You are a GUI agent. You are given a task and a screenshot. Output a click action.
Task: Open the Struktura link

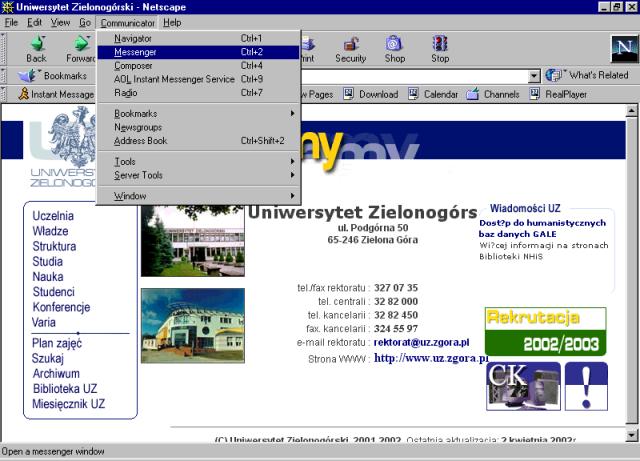tap(54, 246)
